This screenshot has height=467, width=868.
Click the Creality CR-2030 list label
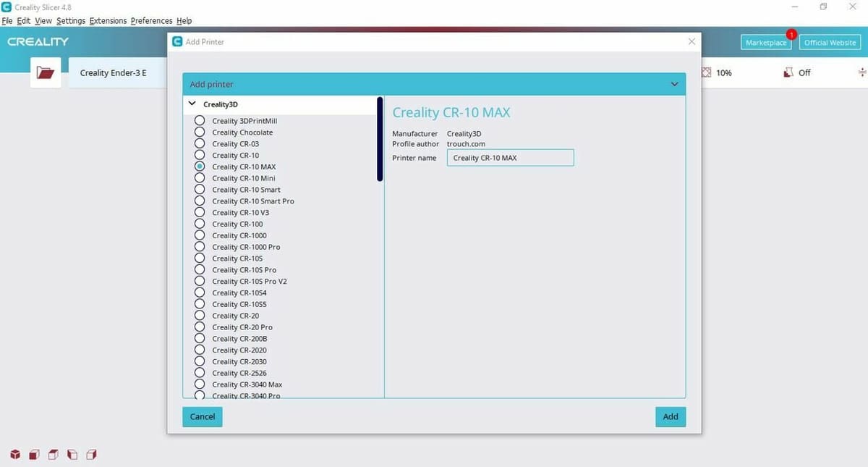pos(239,361)
